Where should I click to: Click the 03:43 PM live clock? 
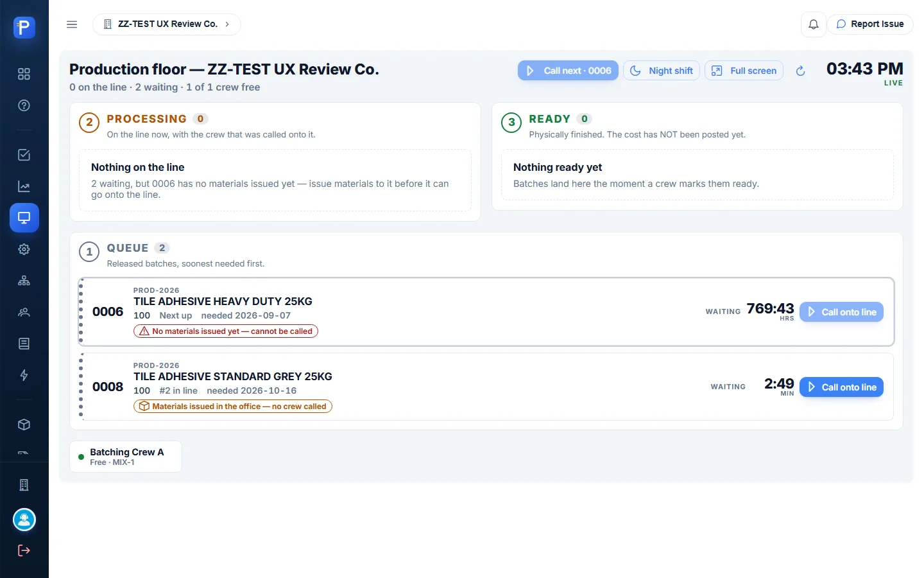click(864, 69)
